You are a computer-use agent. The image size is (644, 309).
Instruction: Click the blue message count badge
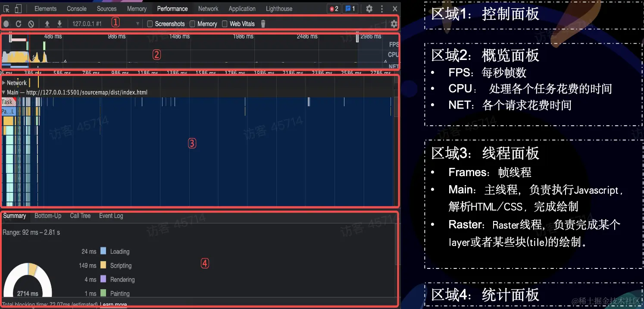point(350,9)
